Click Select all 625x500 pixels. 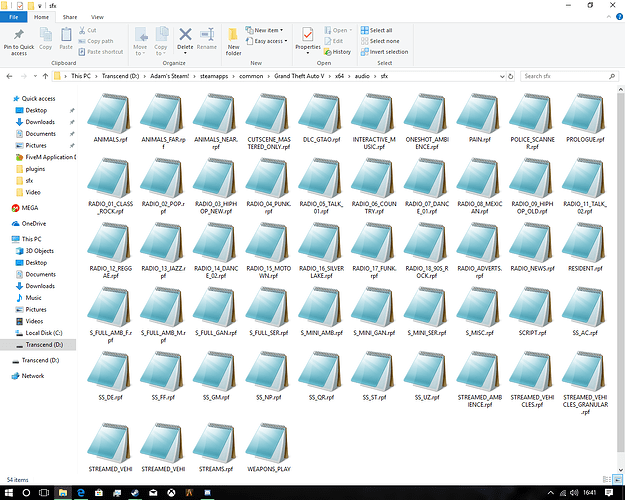(377, 30)
